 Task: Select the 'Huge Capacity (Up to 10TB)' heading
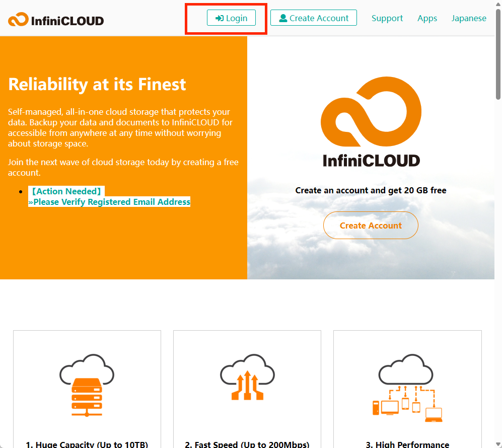(x=87, y=444)
